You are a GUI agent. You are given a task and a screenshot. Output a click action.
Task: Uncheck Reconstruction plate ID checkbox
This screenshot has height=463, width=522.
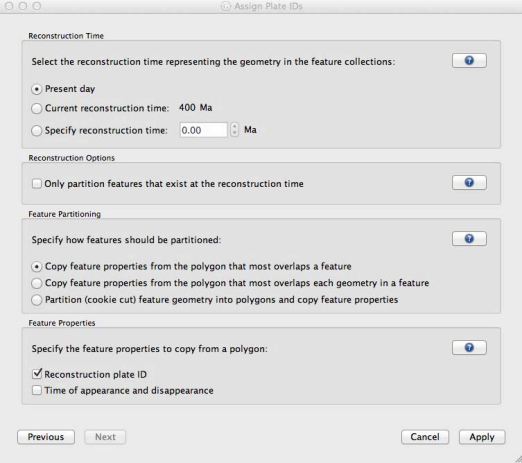pos(37,374)
